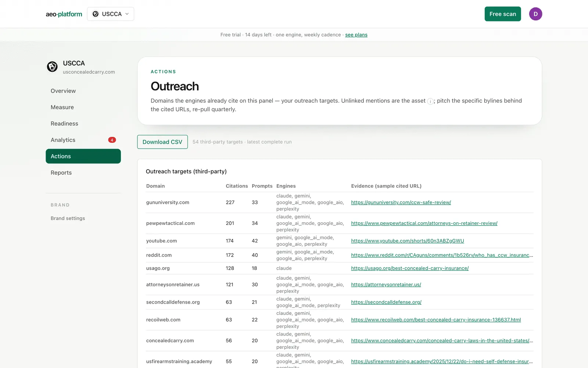This screenshot has width=588, height=368.
Task: Click the Engines column header
Action: (x=286, y=186)
